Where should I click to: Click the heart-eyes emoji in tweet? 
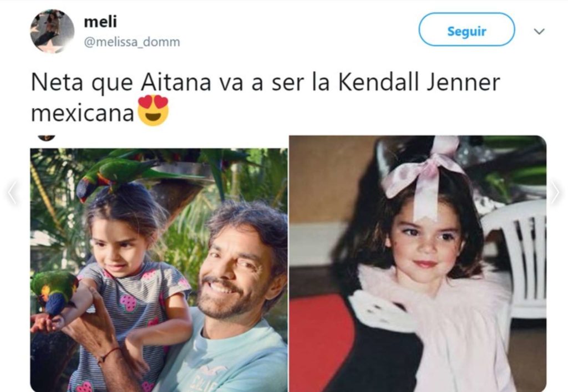154,110
